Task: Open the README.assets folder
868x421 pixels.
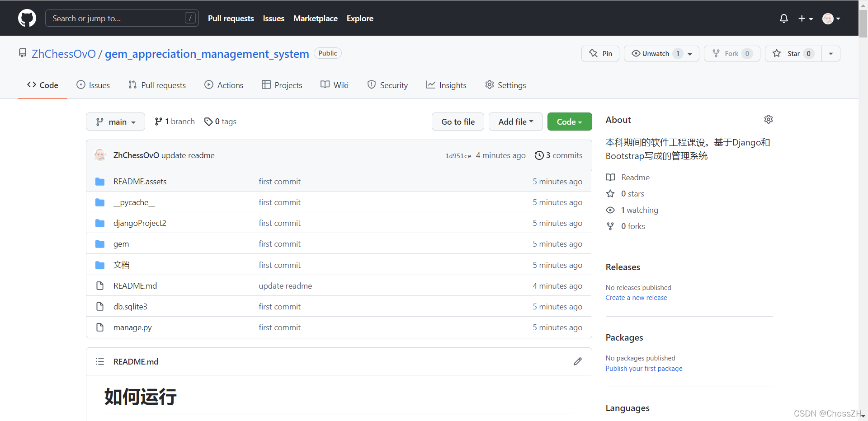Action: click(x=140, y=182)
